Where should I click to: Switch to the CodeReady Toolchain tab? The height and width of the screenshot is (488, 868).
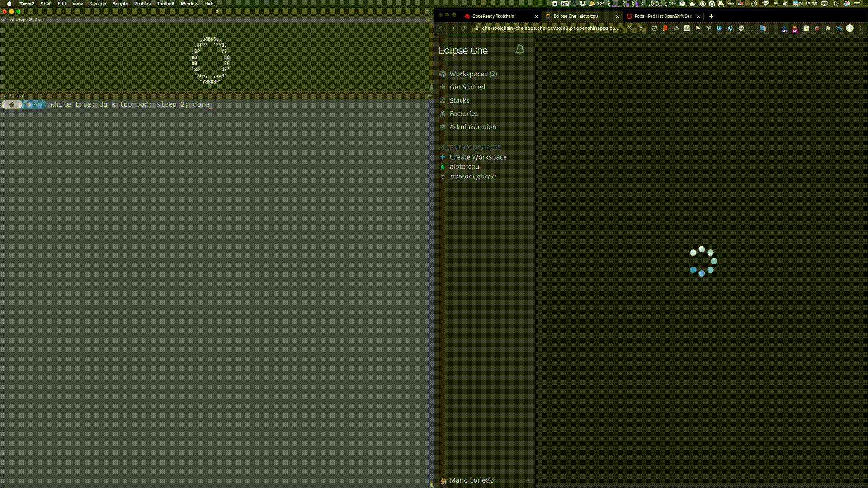[493, 16]
